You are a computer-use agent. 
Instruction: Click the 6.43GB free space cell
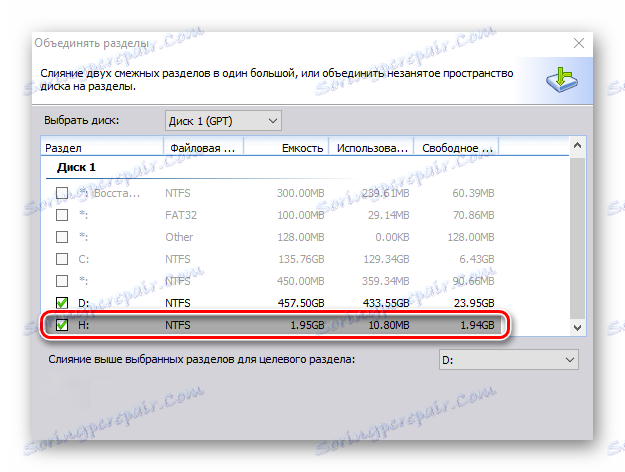[477, 260]
